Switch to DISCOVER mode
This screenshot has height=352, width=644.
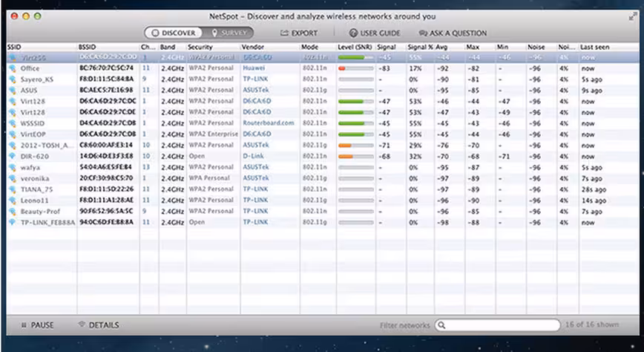point(174,33)
